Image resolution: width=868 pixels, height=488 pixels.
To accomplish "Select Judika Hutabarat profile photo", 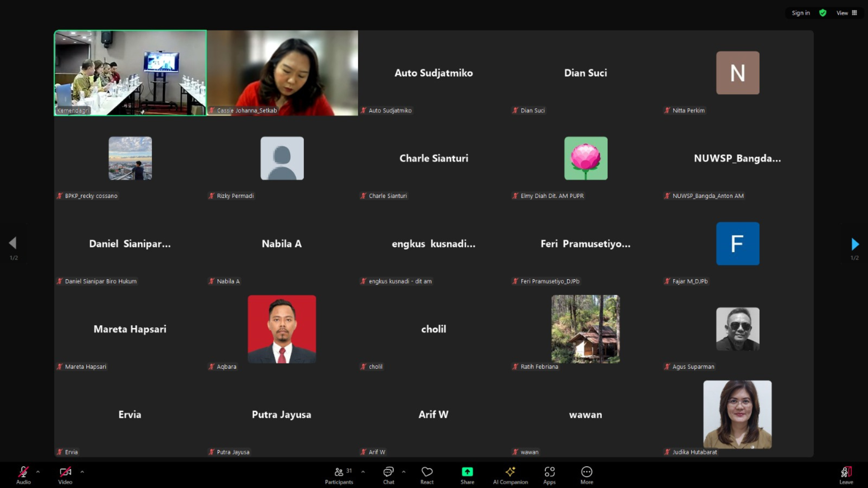I will 737,414.
